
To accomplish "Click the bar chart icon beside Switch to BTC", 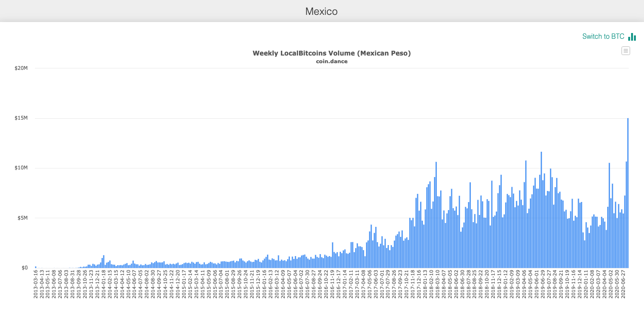I will pos(633,36).
